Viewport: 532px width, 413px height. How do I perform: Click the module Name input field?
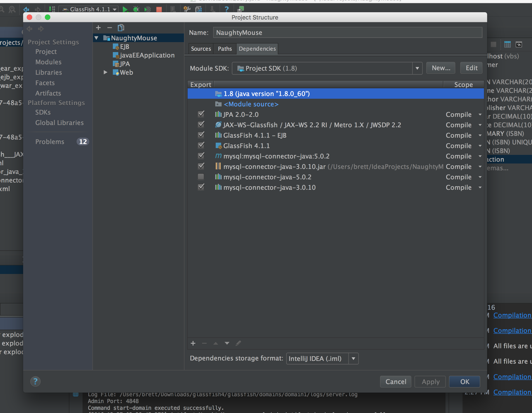(x=348, y=33)
